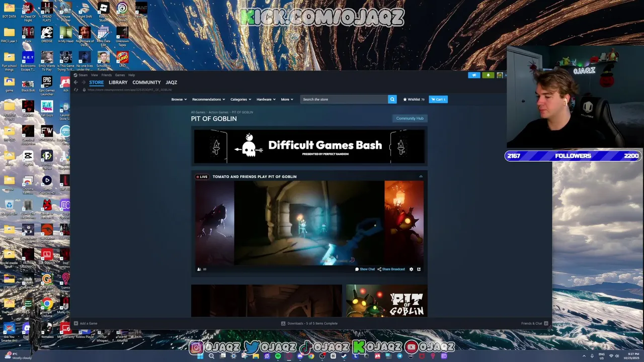Image resolution: width=644 pixels, height=362 pixels.
Task: Open the Night Shift desktop shortcut
Action: (x=85, y=11)
